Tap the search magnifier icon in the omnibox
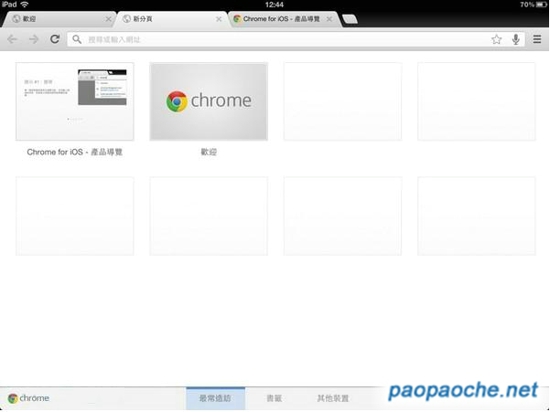Screen dimensions: 550x412 [77, 39]
